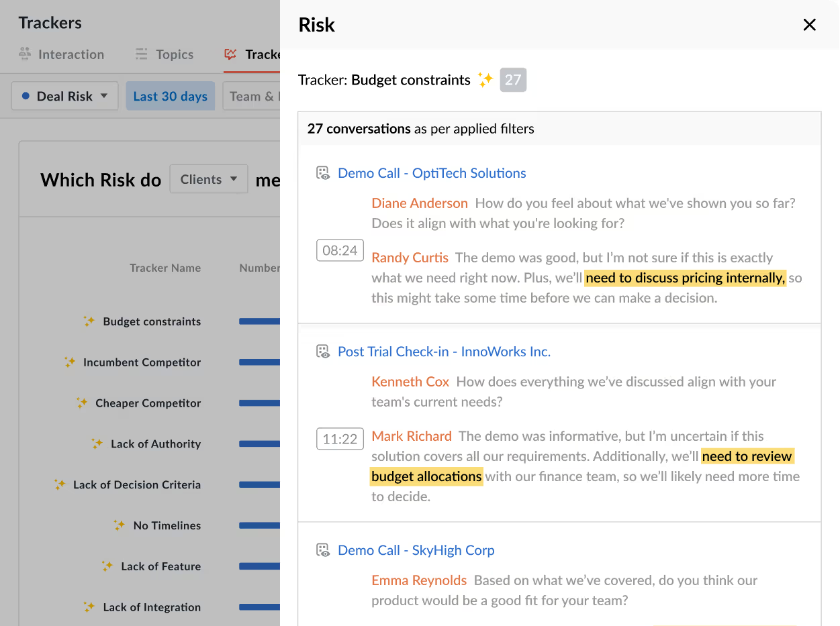The image size is (840, 626).
Task: Open the Deal Risk dropdown
Action: (65, 96)
